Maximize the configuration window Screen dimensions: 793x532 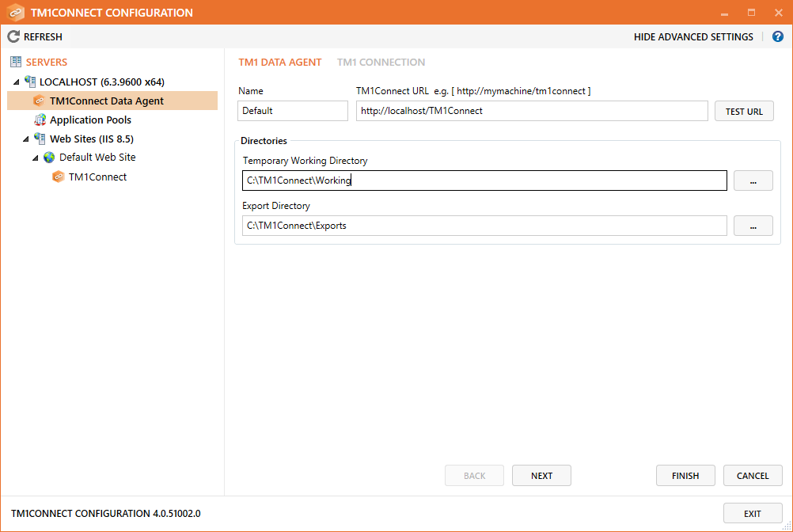(x=752, y=13)
